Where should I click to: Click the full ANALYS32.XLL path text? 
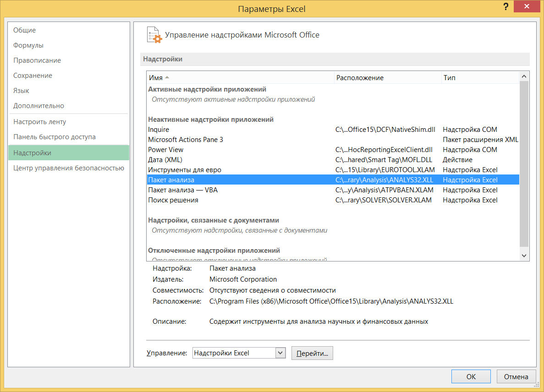331,301
